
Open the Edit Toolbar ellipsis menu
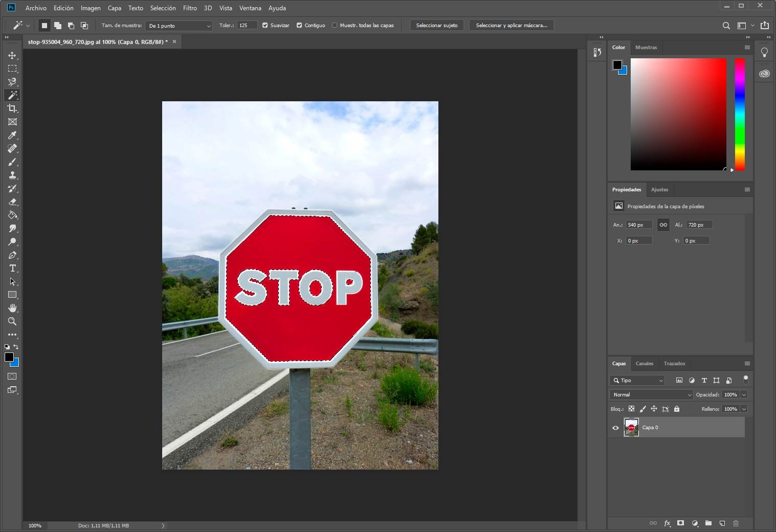[x=12, y=335]
